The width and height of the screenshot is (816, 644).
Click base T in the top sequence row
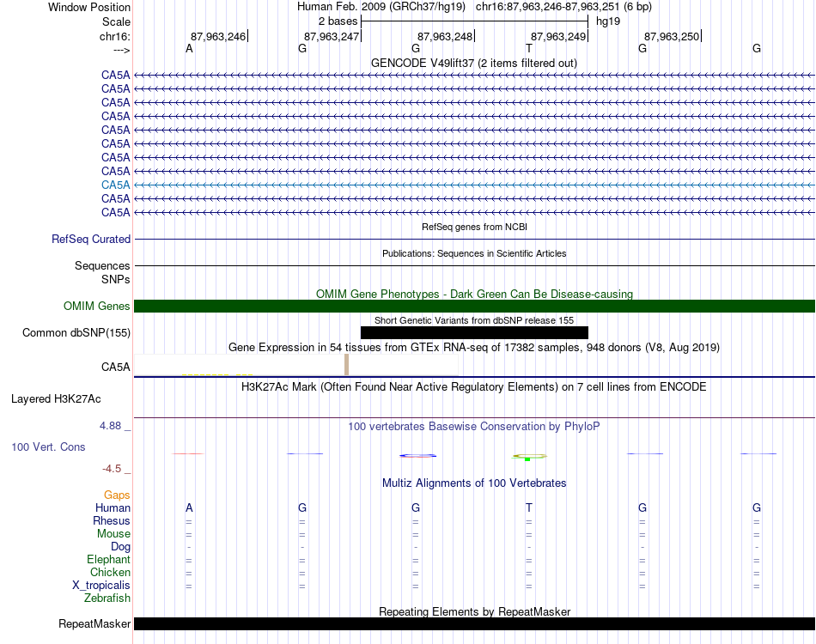click(x=529, y=48)
